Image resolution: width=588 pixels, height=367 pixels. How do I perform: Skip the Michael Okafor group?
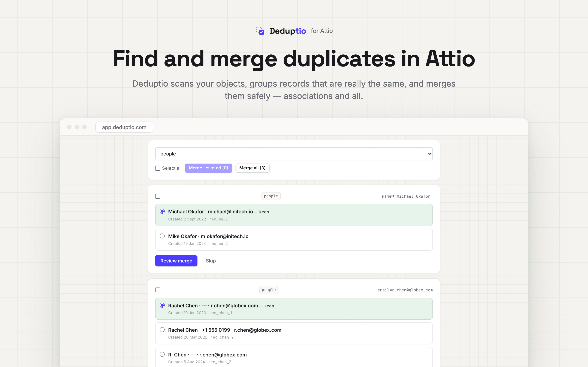[211, 261]
